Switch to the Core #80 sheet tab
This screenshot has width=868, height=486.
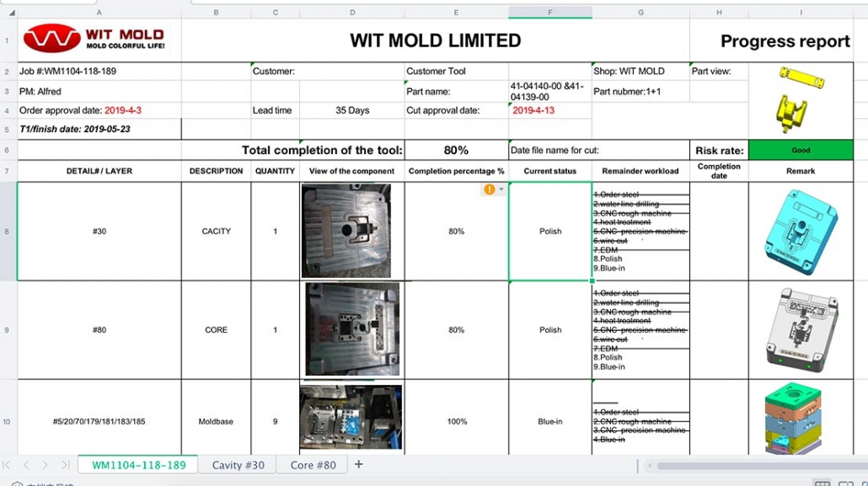[x=313, y=464]
